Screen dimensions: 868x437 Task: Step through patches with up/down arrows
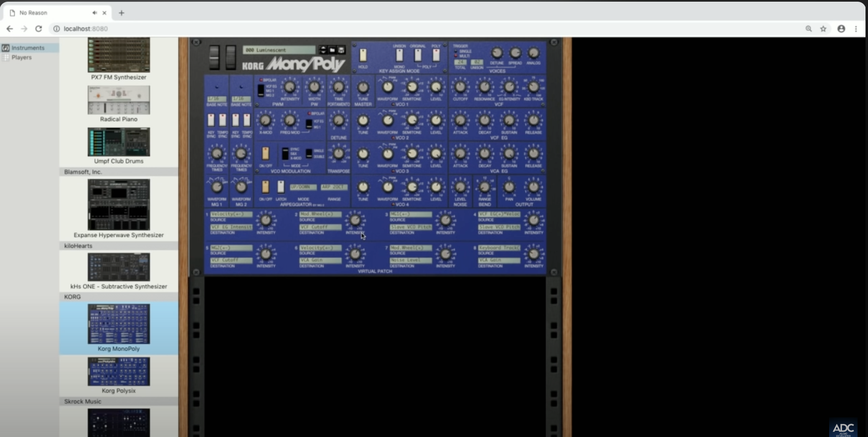pos(323,50)
